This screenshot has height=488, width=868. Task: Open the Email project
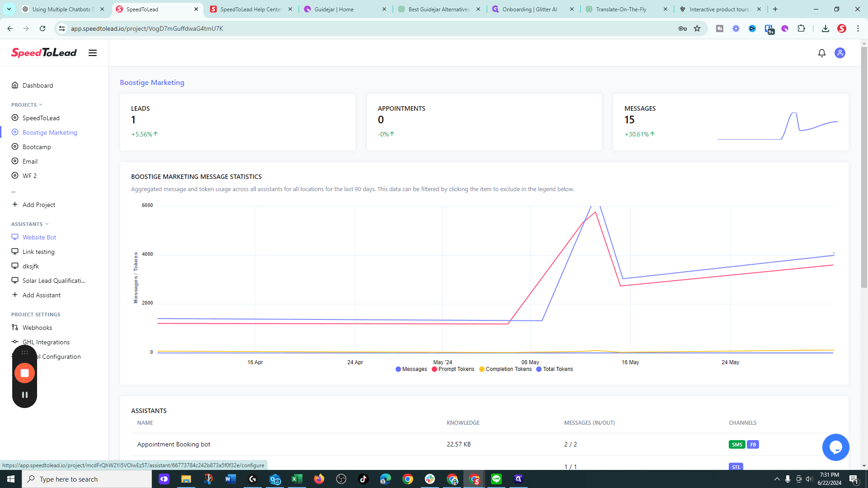(x=30, y=161)
